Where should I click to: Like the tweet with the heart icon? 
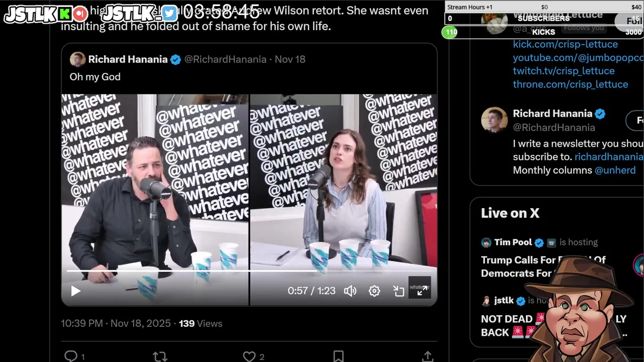pyautogui.click(x=249, y=356)
